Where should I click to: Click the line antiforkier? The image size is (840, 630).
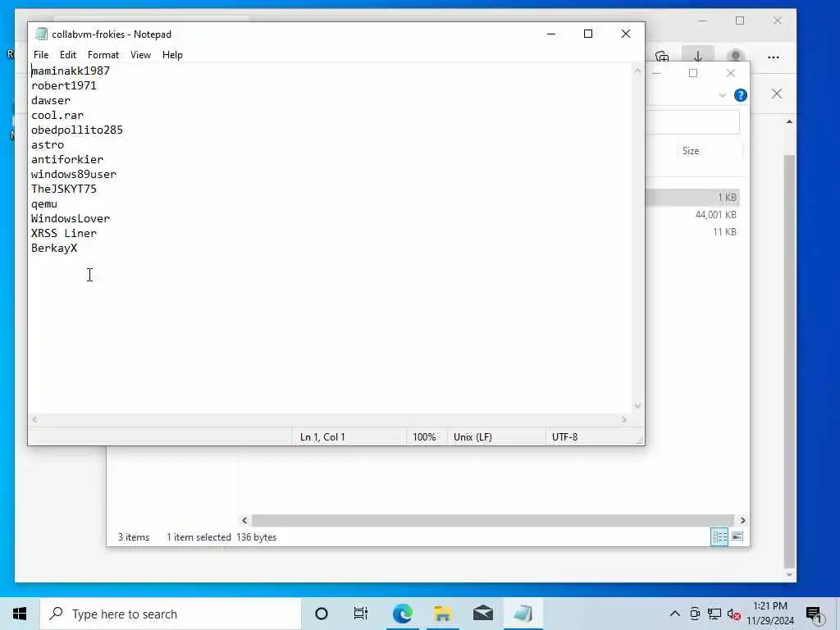67,160
